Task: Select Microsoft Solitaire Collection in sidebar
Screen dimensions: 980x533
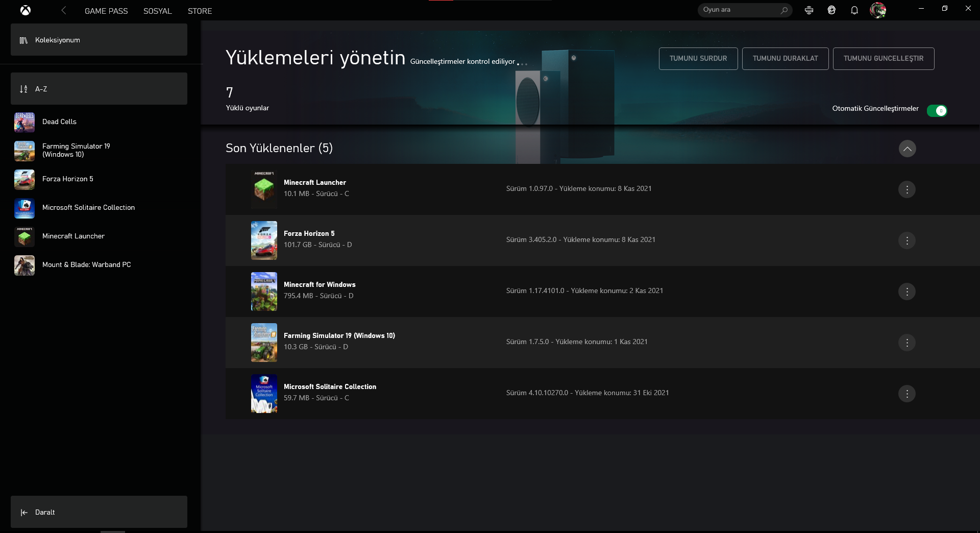Action: pos(99,208)
